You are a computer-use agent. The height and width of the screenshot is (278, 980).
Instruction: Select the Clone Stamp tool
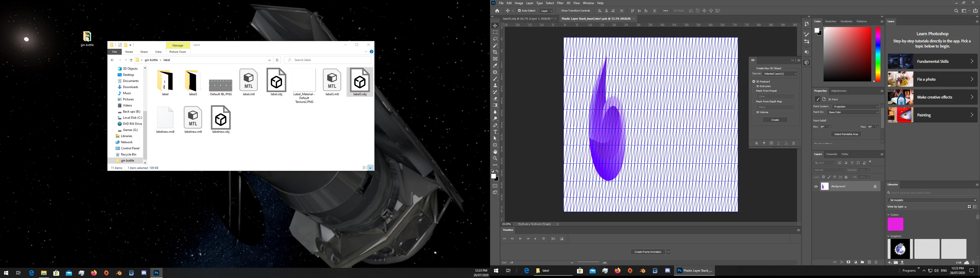tap(495, 86)
